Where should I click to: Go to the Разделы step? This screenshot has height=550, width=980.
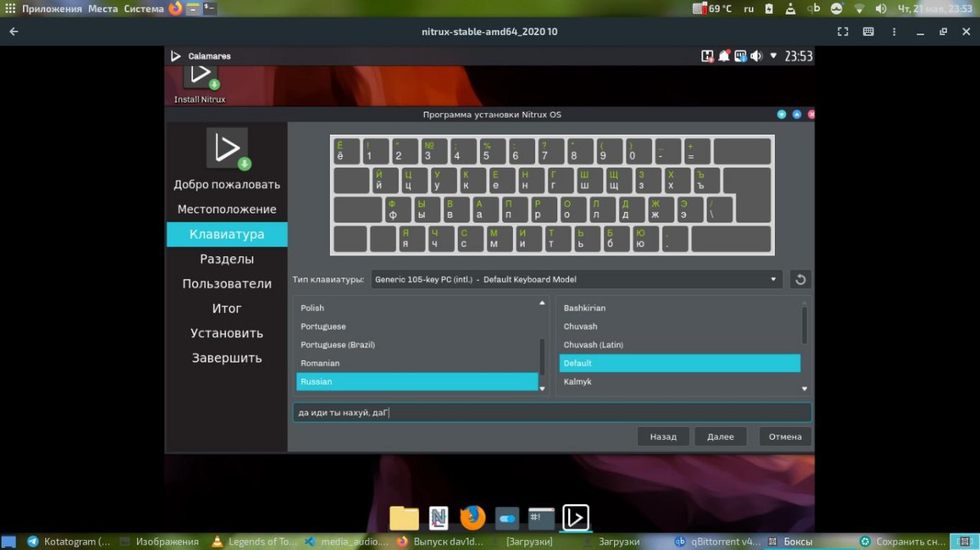(227, 259)
